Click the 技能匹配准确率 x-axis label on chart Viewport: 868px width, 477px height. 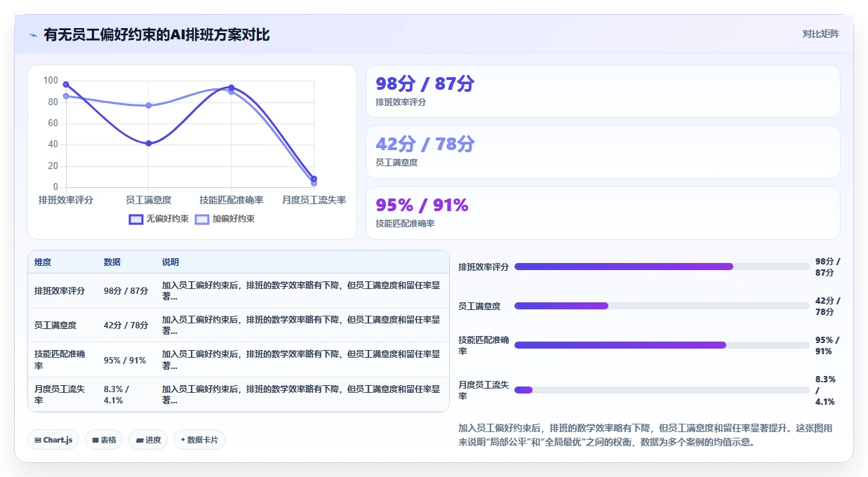pos(232,200)
